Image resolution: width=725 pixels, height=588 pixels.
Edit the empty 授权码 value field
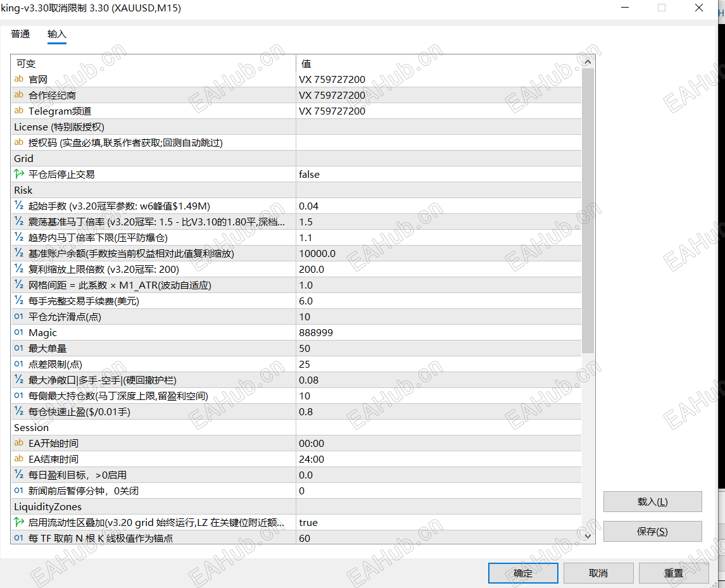click(x=438, y=143)
